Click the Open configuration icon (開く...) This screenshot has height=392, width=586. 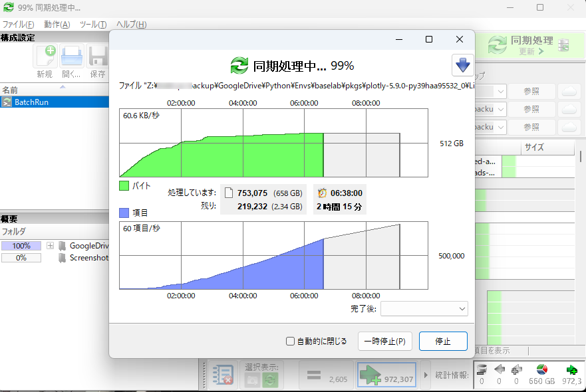pos(71,57)
